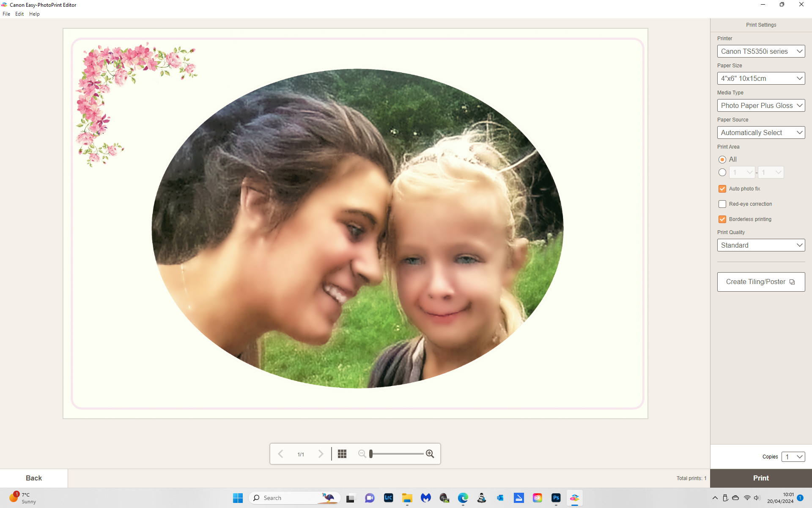The image size is (812, 508).
Task: Open the File menu
Action: coord(6,14)
